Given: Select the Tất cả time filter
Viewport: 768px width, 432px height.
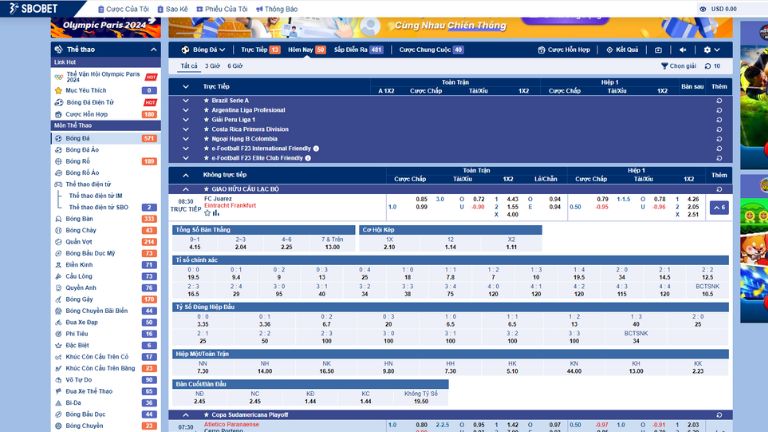Looking at the screenshot, I should click(x=189, y=66).
